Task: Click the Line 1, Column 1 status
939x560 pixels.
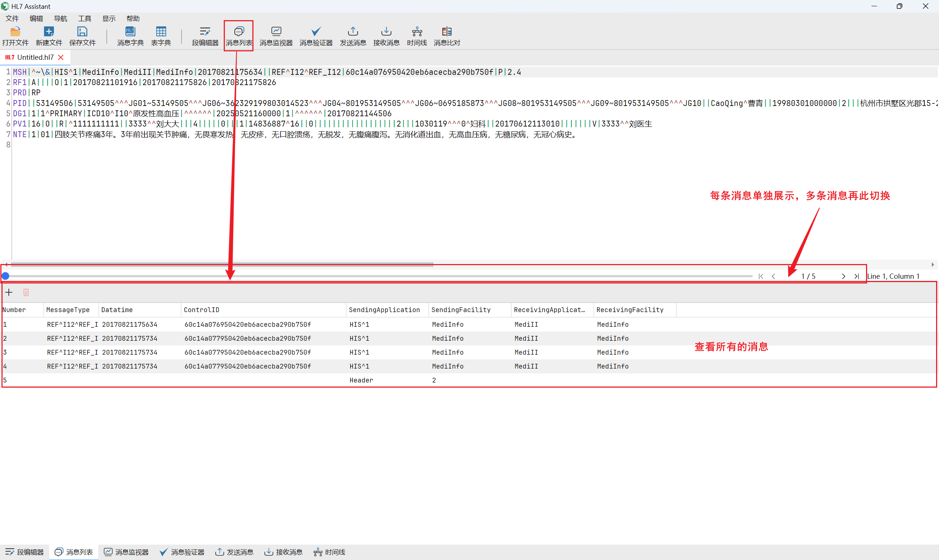Action: 893,276
